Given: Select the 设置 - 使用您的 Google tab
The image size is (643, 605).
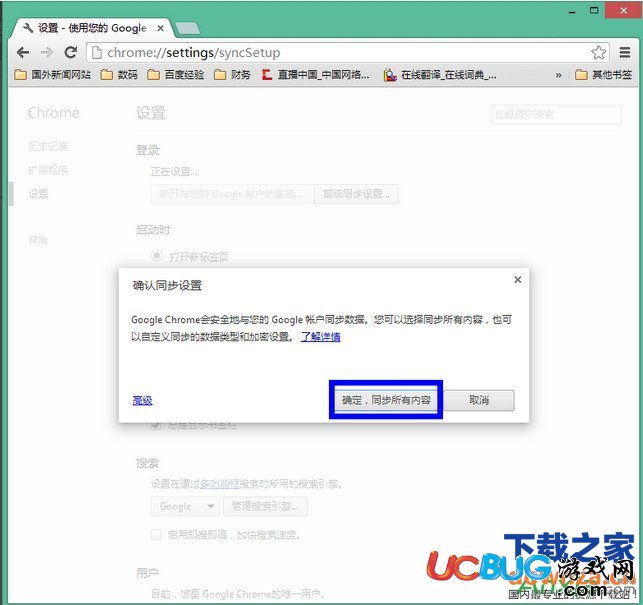Looking at the screenshot, I should pos(92,28).
